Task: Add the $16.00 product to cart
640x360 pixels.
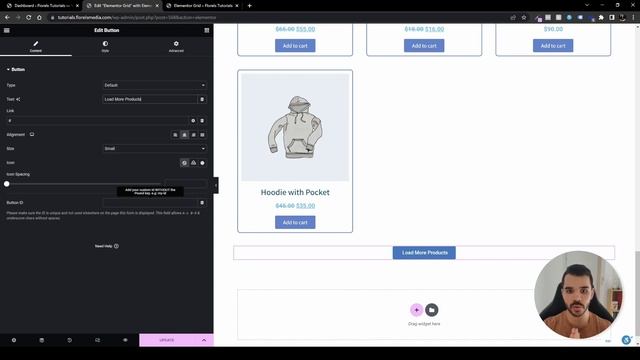Action: [424, 46]
